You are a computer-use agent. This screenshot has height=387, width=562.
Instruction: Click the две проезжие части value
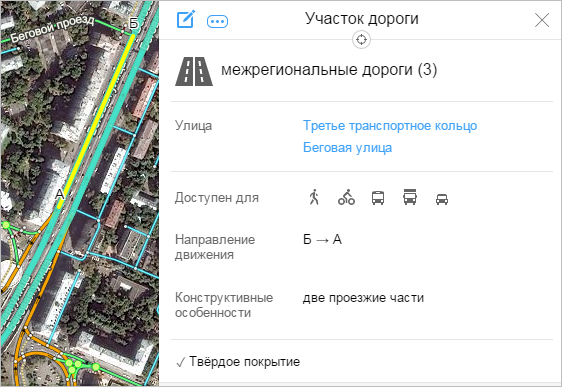363,298
